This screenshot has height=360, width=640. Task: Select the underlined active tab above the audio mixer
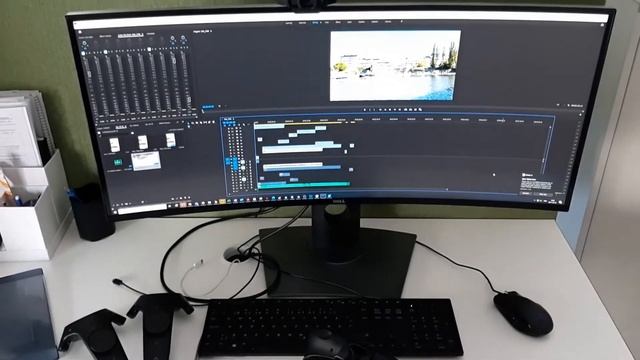[131, 35]
